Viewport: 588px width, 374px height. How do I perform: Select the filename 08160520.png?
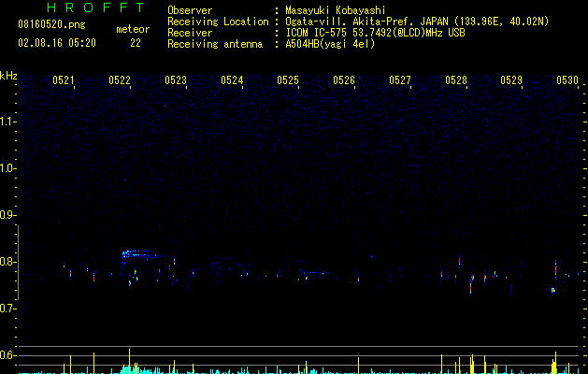(51, 25)
